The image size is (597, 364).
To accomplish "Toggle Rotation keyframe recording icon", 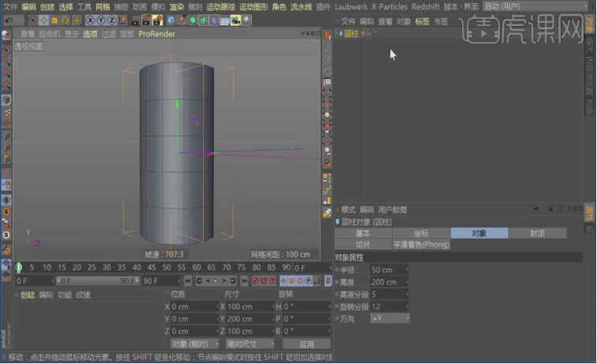I will tap(300, 281).
